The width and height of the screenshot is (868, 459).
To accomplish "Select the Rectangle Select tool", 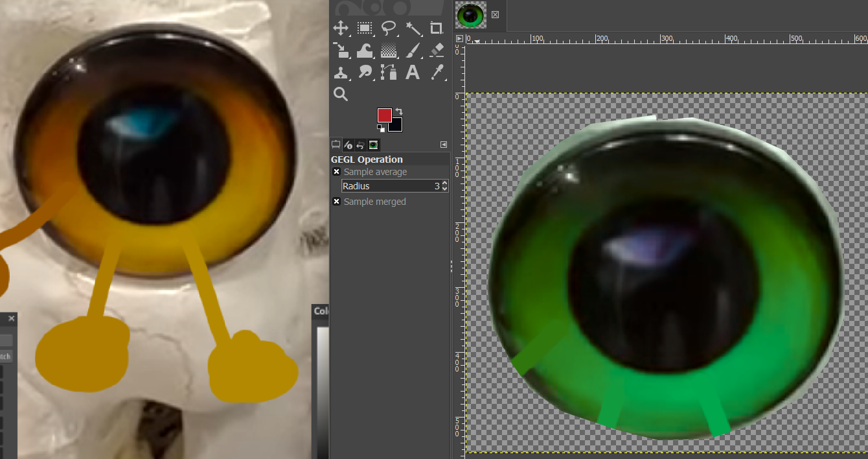I will pos(365,28).
